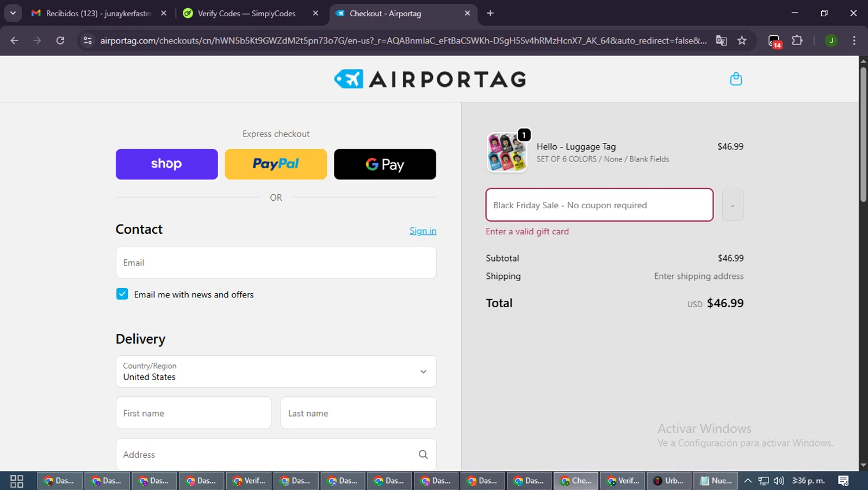Open the Country/Region dropdown
This screenshot has height=490, width=868.
tap(276, 371)
